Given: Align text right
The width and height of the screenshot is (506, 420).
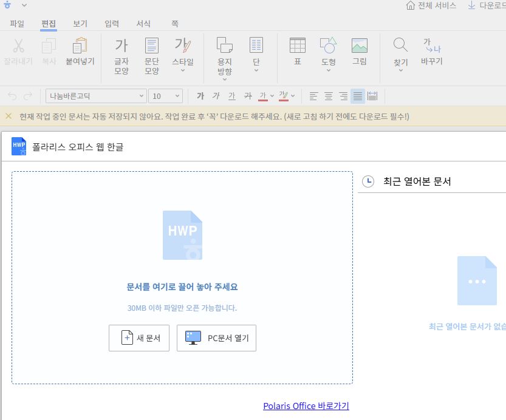Looking at the screenshot, I should click(x=343, y=96).
